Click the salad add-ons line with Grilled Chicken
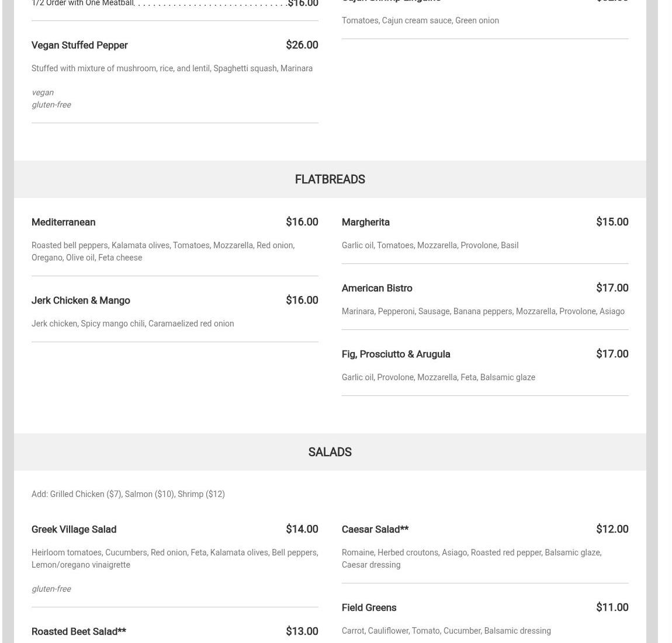 click(128, 494)
